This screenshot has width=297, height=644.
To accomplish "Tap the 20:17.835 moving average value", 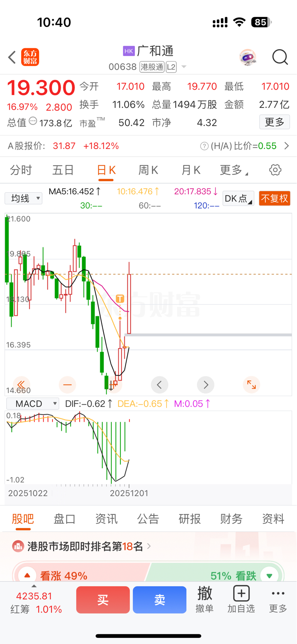I will (196, 191).
